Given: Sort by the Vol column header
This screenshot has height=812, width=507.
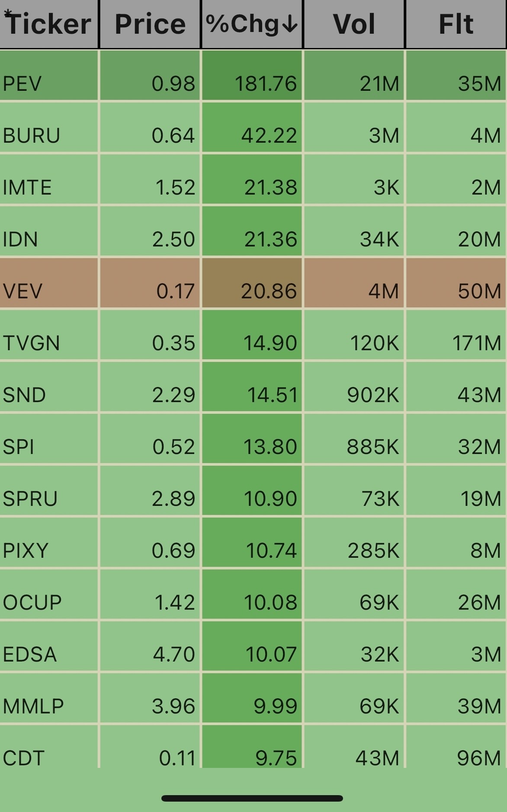Looking at the screenshot, I should [354, 24].
